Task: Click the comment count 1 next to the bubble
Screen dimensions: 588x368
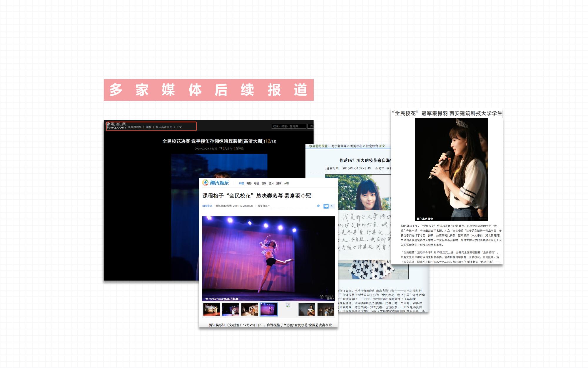Action: [x=332, y=206]
